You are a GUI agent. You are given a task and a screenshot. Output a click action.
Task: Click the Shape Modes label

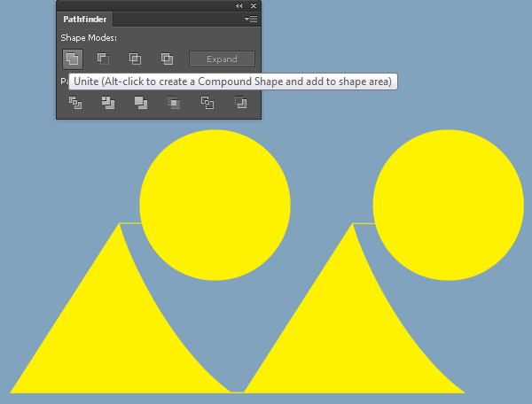point(89,37)
